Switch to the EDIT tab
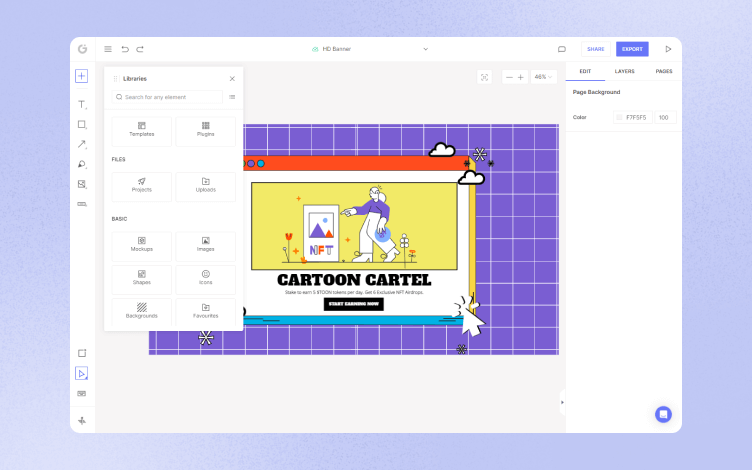This screenshot has height=470, width=752. click(585, 71)
